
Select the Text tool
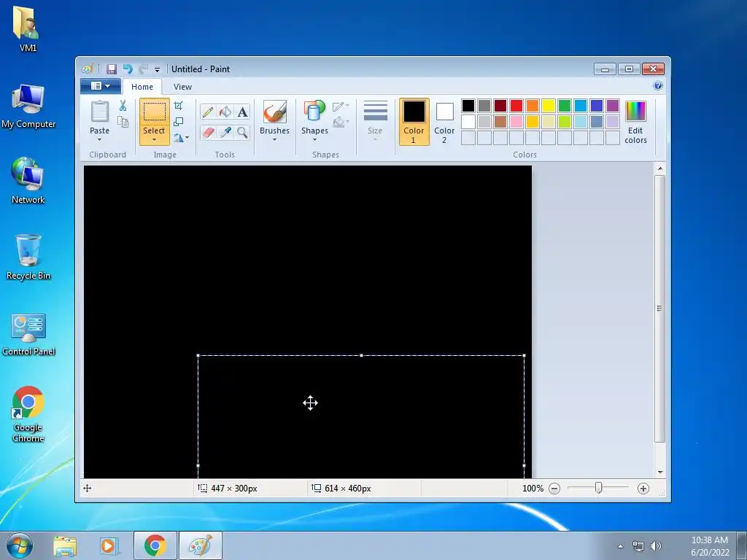(x=242, y=112)
